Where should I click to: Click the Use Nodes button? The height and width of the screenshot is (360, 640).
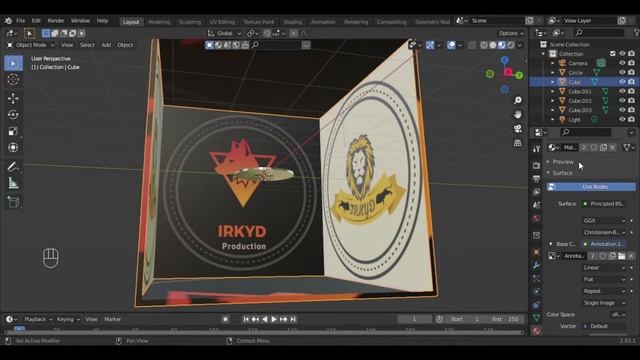(x=591, y=187)
